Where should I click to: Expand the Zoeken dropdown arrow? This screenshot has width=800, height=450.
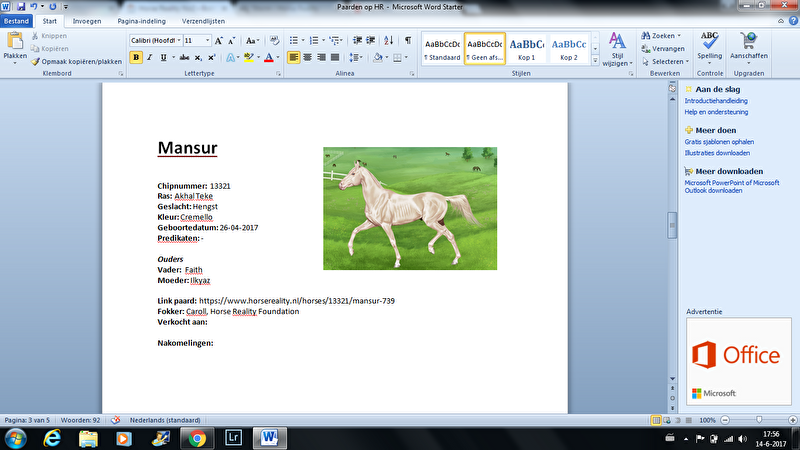coord(680,35)
